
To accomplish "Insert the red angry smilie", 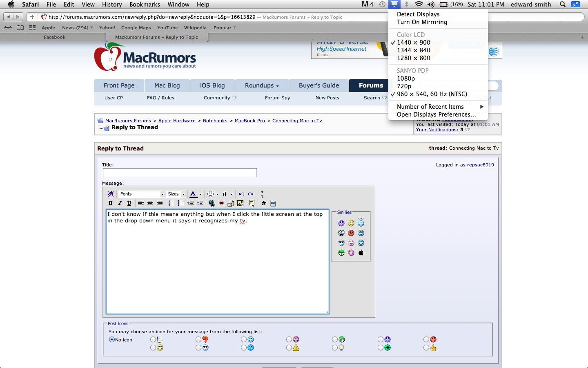I will coord(351,233).
